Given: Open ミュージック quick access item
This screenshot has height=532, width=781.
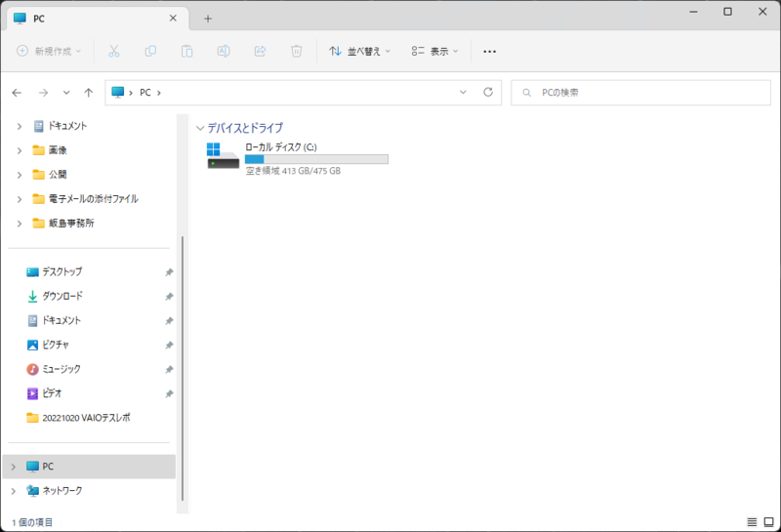Looking at the screenshot, I should [x=54, y=369].
